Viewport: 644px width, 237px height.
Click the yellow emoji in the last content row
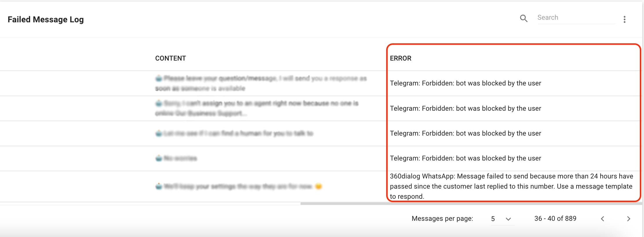[319, 186]
